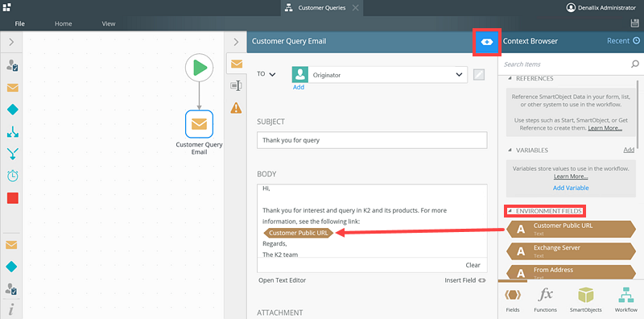Expand the TO recipient type dropdown

point(266,74)
